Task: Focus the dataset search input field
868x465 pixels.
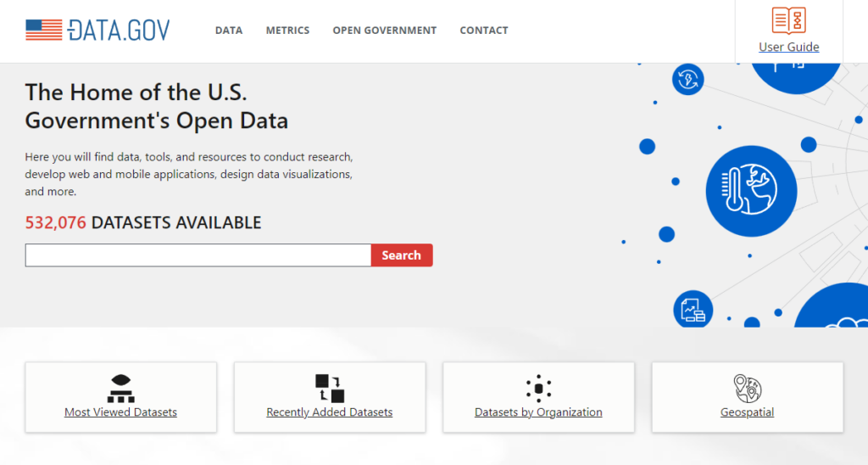Action: (x=198, y=255)
